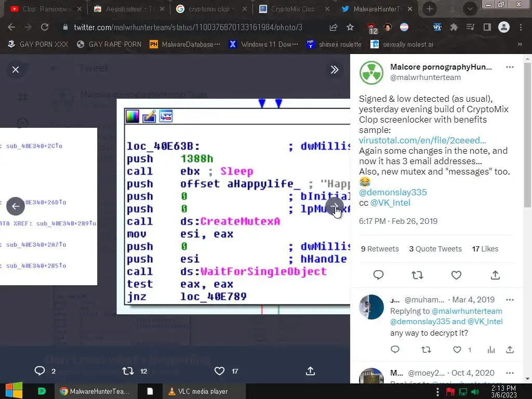532x399 pixels.
Task: Close the photo viewer with the X
Action: (16, 70)
